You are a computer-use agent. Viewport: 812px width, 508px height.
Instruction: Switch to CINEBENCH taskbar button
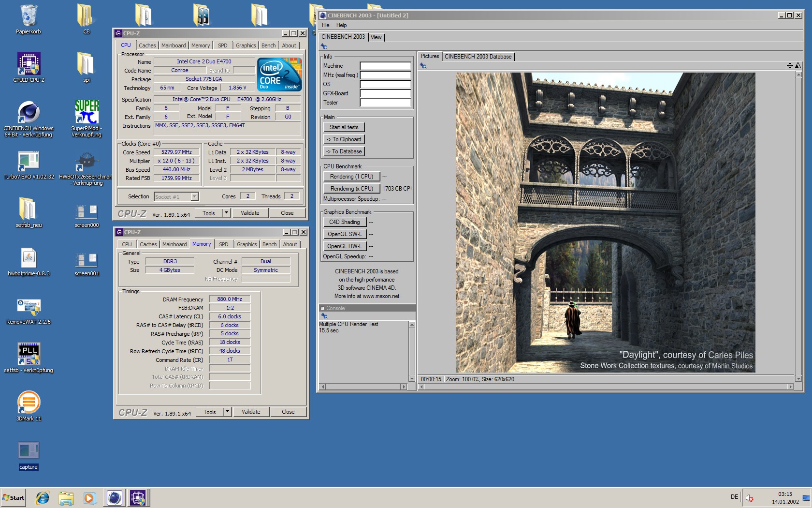(x=115, y=497)
